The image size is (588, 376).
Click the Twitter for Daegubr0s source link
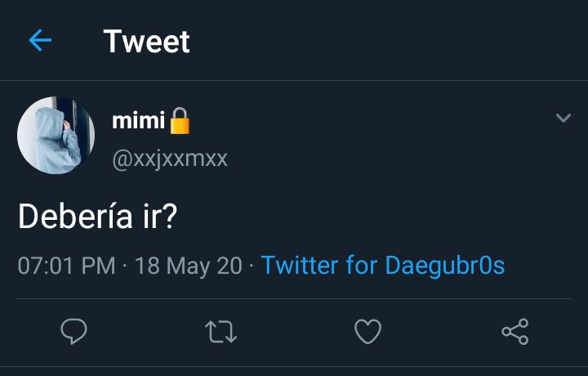pos(383,266)
